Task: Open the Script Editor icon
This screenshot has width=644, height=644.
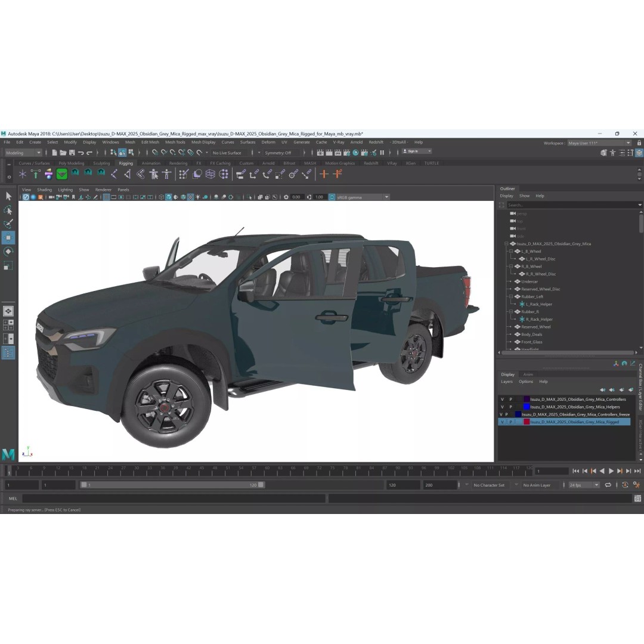Action: (x=637, y=499)
